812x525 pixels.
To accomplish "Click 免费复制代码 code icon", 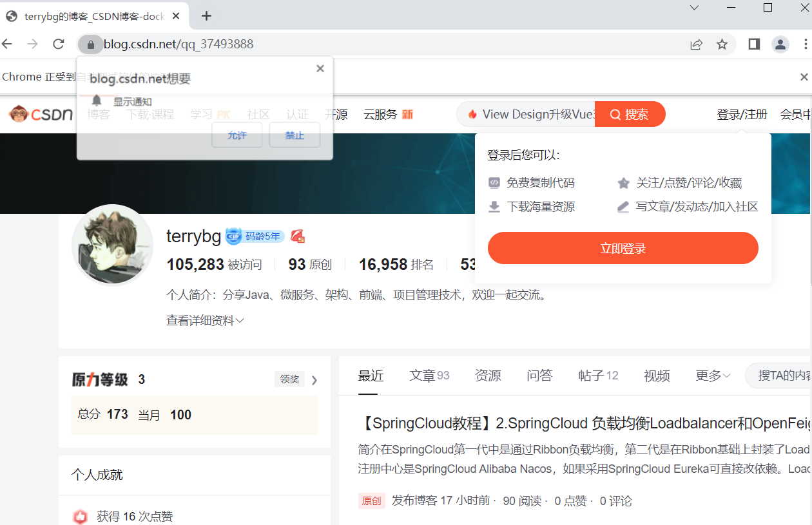I will (494, 182).
